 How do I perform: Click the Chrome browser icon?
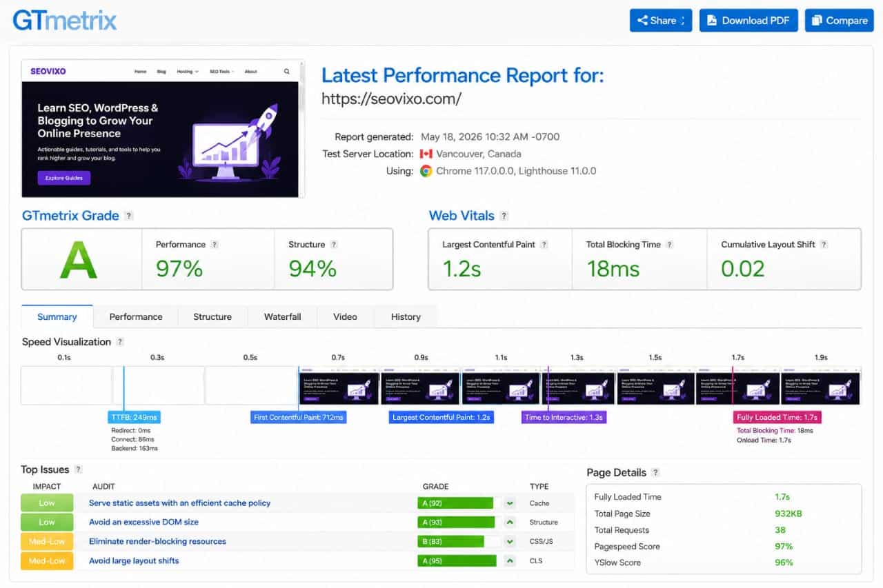click(x=426, y=171)
